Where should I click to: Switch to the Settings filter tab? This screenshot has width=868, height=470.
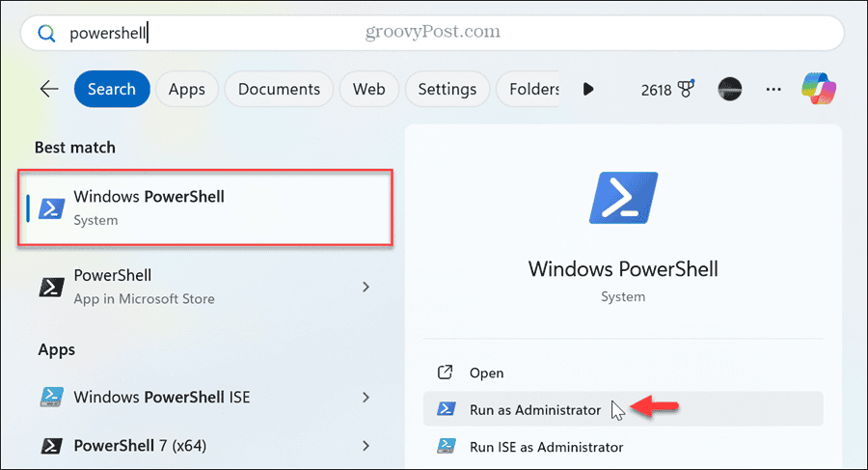447,89
